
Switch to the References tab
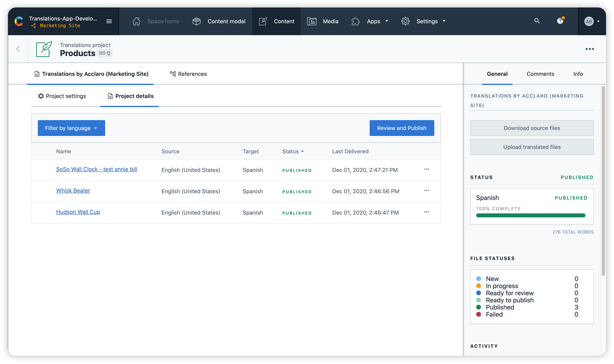pos(192,74)
